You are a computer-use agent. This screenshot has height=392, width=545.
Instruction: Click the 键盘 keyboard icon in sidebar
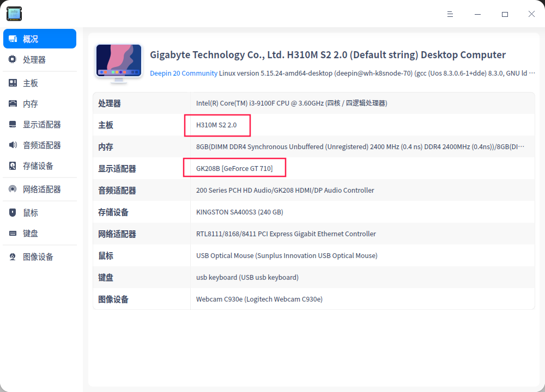pos(13,234)
